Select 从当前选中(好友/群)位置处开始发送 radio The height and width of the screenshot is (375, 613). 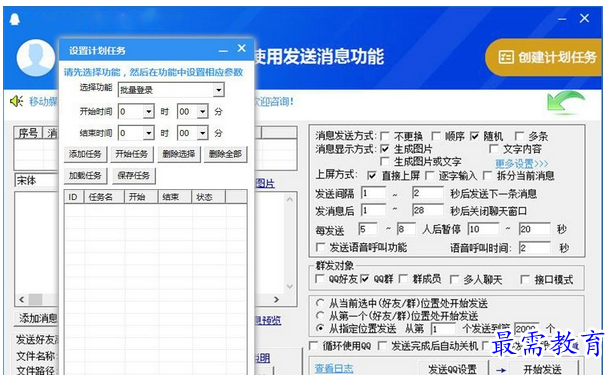320,303
